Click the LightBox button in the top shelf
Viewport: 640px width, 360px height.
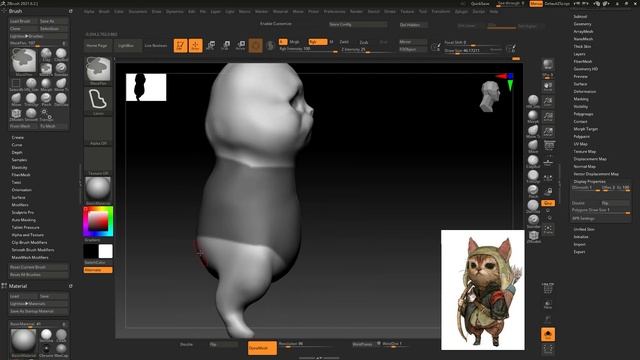(x=127, y=46)
